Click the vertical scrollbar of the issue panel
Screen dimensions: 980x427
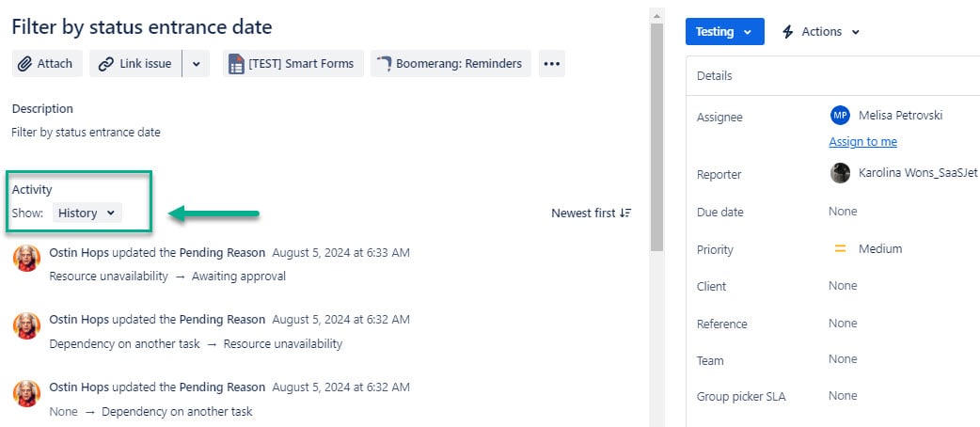[x=656, y=137]
